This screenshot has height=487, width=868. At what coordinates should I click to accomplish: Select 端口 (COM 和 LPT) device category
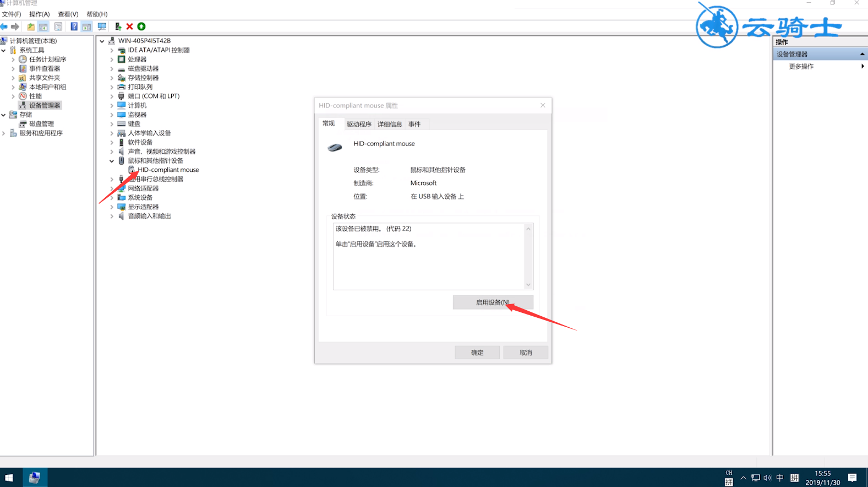154,96
